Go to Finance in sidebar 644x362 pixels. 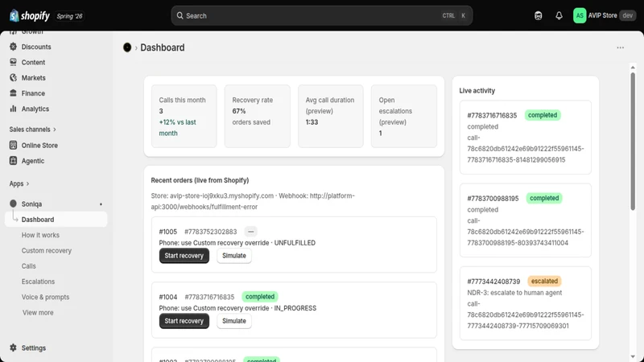tap(33, 93)
